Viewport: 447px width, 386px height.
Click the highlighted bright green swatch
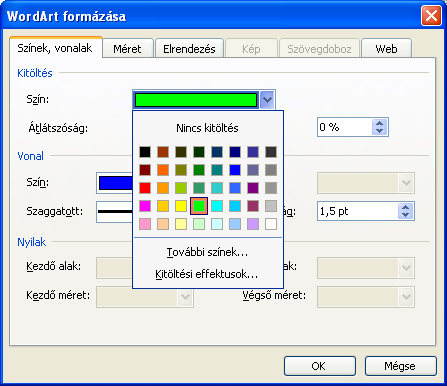click(x=199, y=206)
